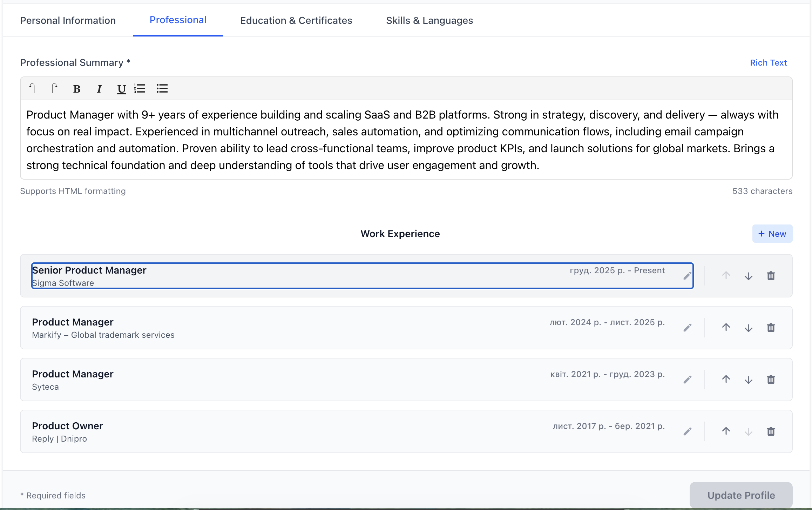Click the Supports HTML formatting hint

tap(73, 191)
